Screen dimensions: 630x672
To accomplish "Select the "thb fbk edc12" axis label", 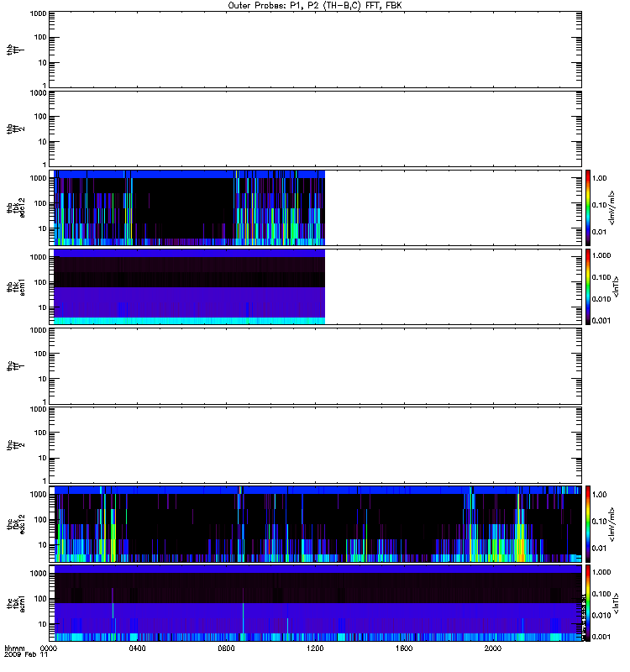I will pos(16,207).
